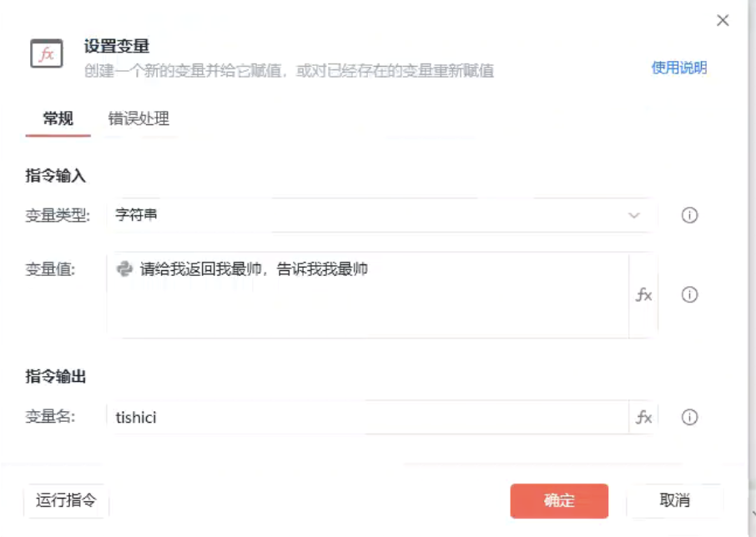Click the 变量名 field containing tishici
The width and height of the screenshot is (756, 537).
pos(367,417)
